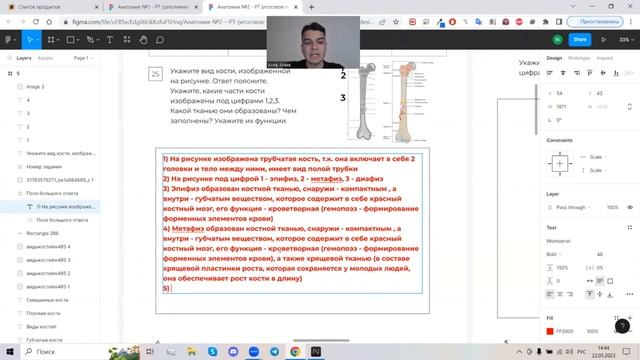Open Telegram from the taskbar
Screen dimensions: 640x360
point(274,351)
